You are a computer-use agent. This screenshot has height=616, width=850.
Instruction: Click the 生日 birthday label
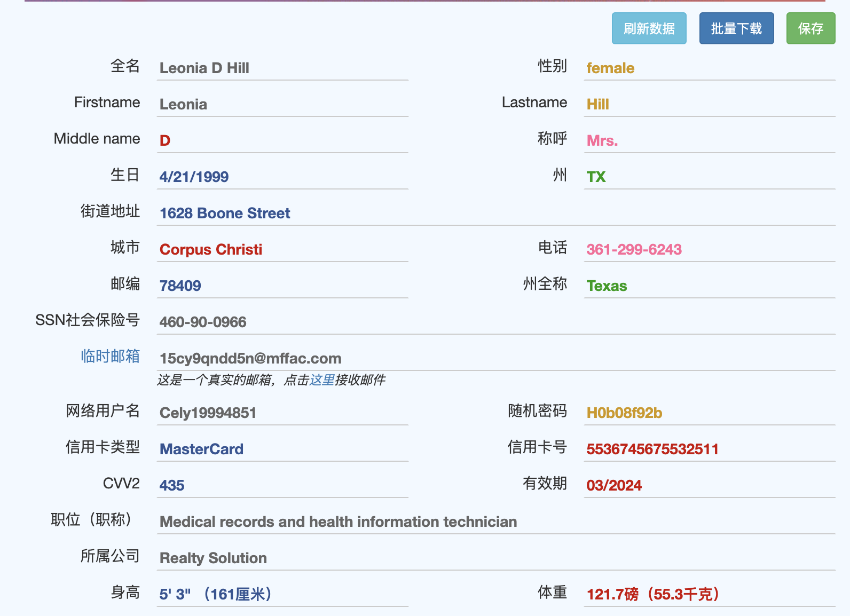[x=125, y=175]
